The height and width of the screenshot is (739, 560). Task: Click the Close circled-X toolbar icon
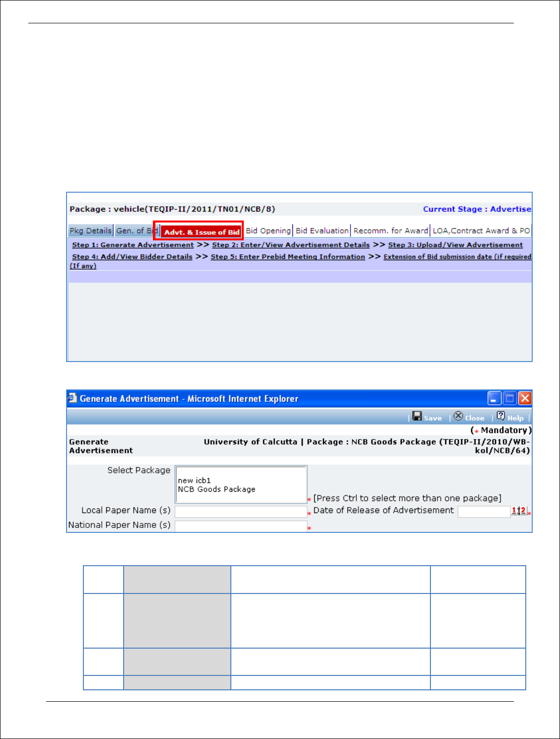pyautogui.click(x=458, y=416)
